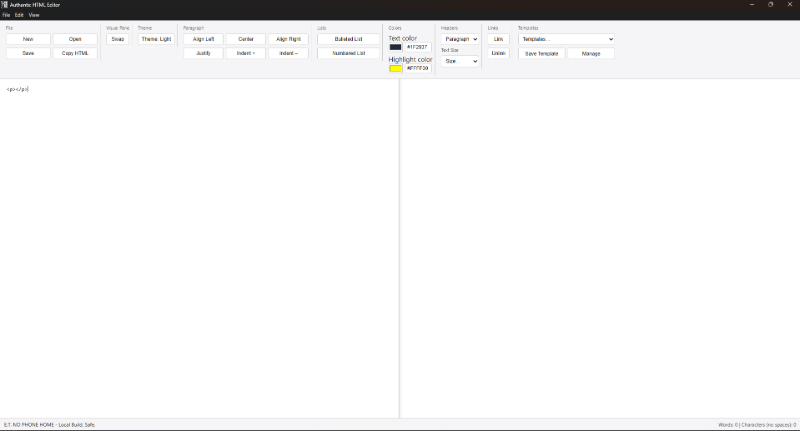
Task: Open the File menu
Action: tap(6, 15)
